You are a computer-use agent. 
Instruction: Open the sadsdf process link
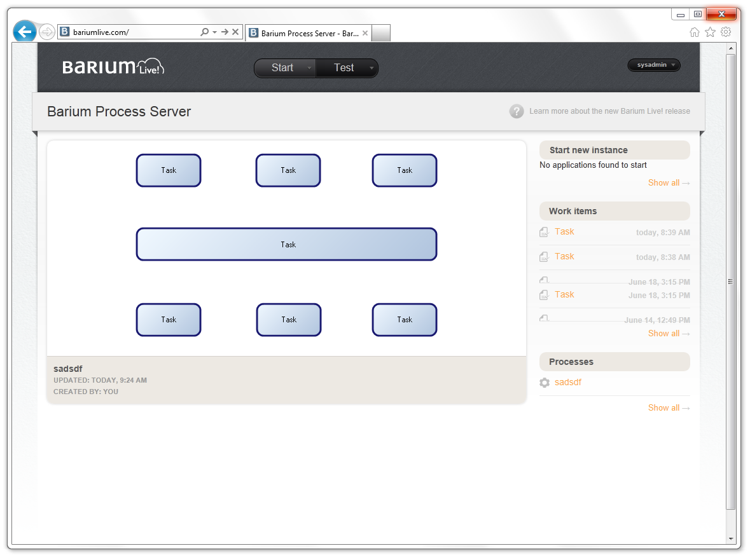(567, 382)
